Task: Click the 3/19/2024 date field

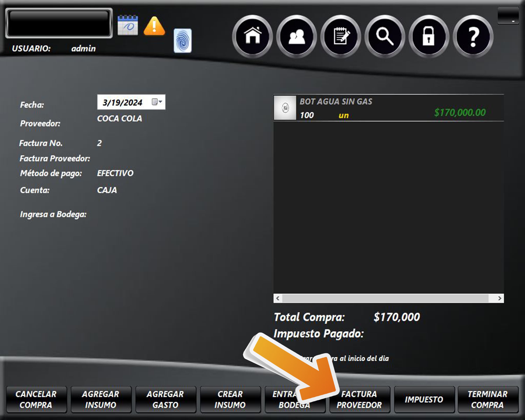Action: (x=122, y=102)
